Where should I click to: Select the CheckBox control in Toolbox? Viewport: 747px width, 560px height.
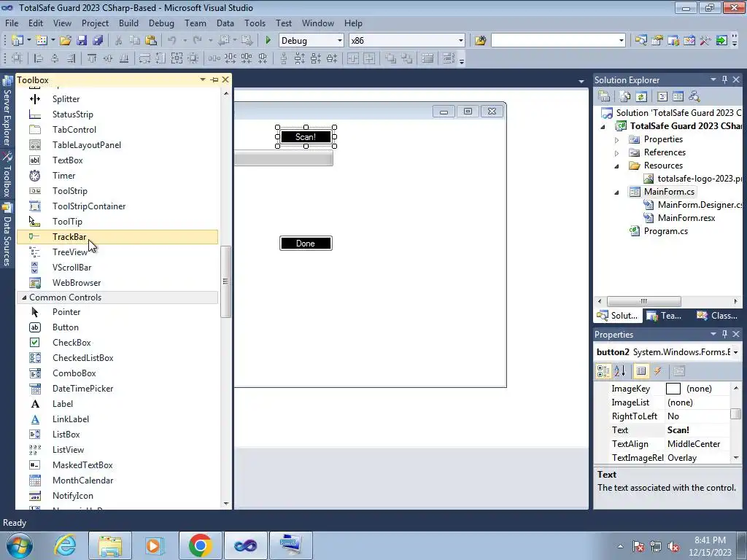[117, 343]
